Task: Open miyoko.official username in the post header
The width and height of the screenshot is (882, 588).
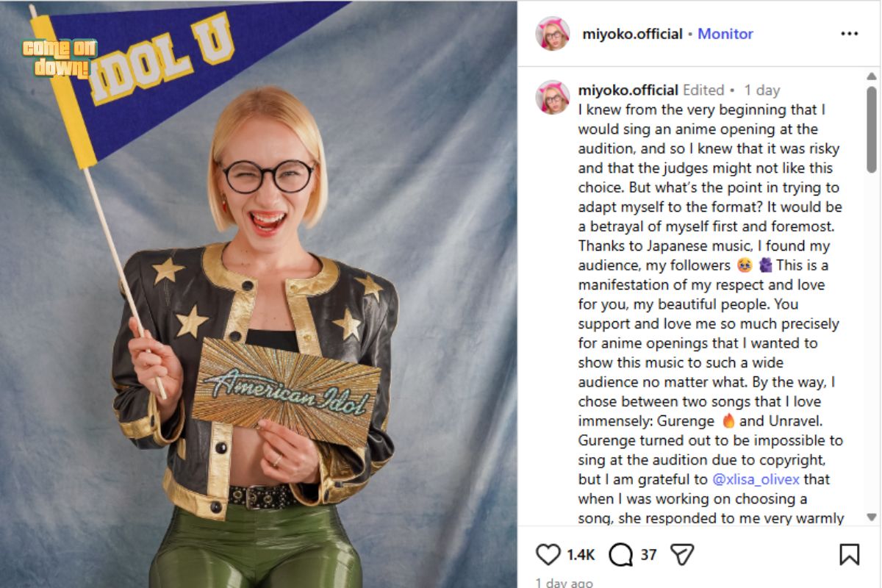Action: tap(632, 34)
